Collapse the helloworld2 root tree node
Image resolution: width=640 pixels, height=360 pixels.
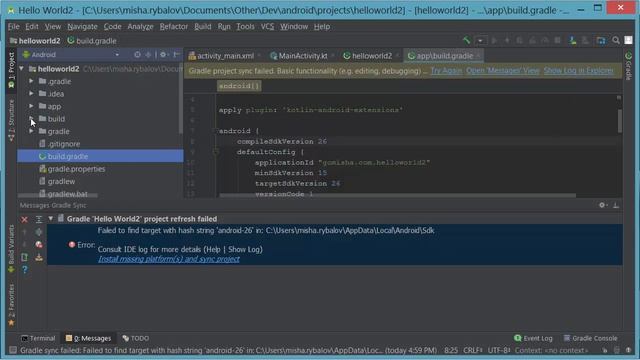coord(22,69)
